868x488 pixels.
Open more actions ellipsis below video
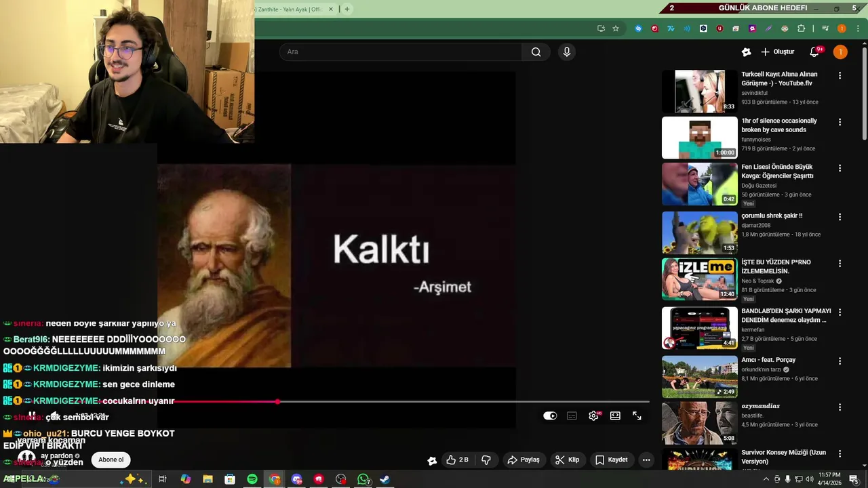646,460
